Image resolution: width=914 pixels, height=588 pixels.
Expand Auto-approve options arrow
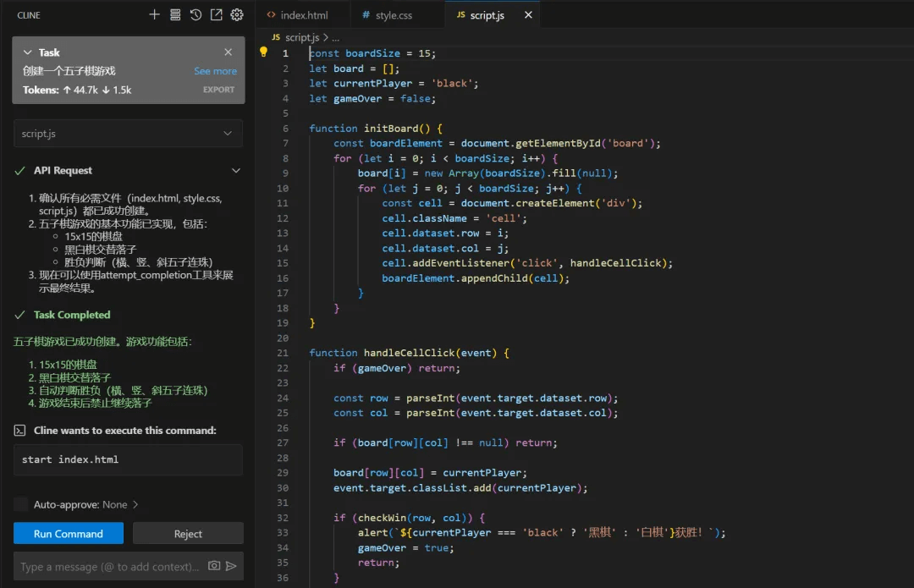[135, 504]
